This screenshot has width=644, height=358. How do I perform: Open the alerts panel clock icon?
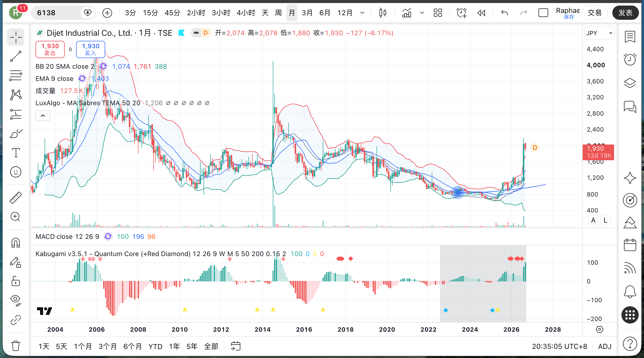(630, 59)
